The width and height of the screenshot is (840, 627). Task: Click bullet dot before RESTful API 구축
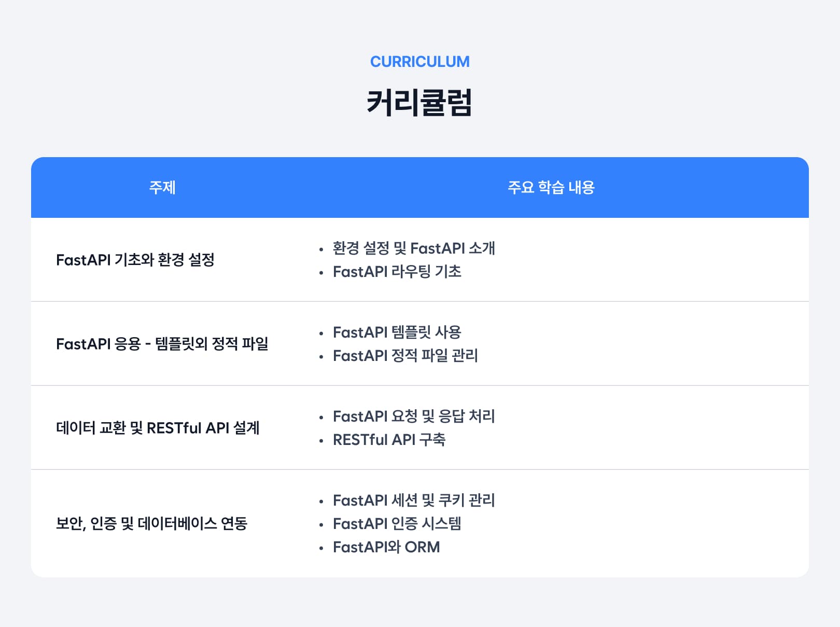coord(321,441)
